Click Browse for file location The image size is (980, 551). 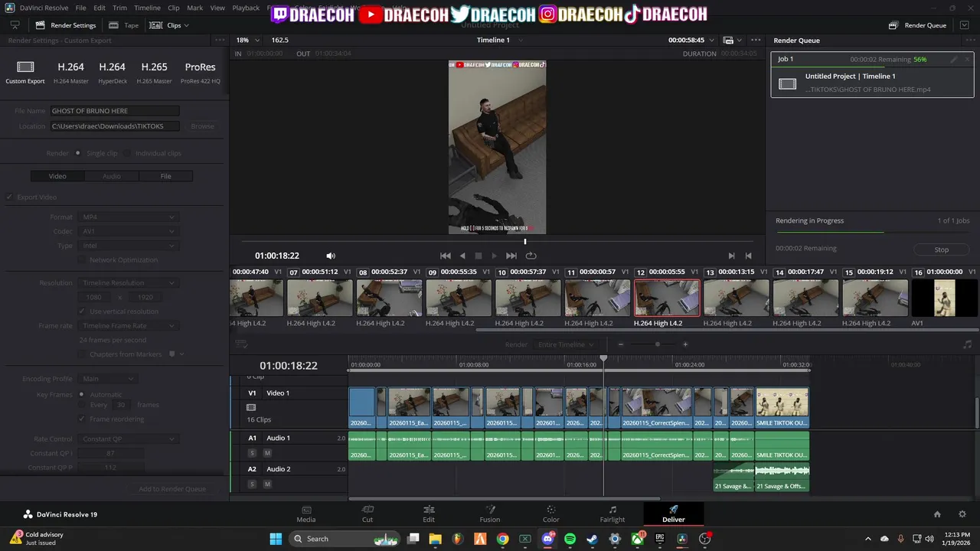click(202, 126)
